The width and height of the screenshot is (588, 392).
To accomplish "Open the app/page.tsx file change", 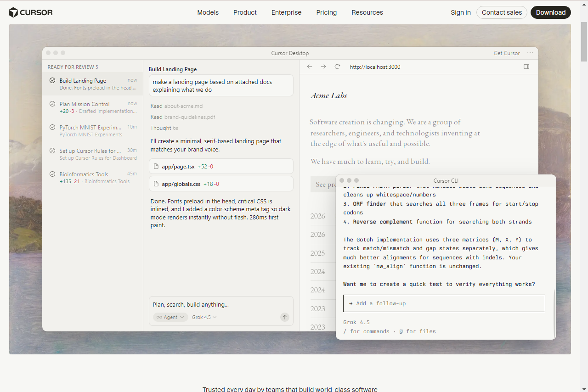I will click(x=221, y=166).
